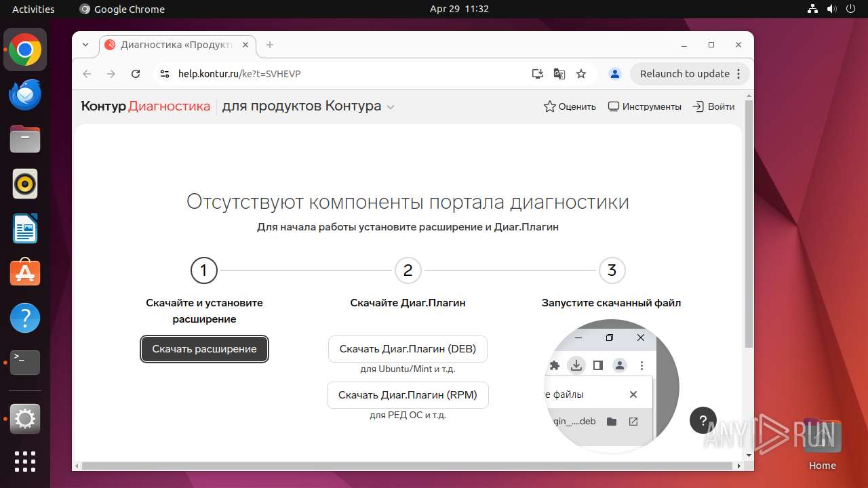This screenshot has width=868, height=488.
Task: Open Rhythmbox music player from the dock
Action: (x=25, y=184)
